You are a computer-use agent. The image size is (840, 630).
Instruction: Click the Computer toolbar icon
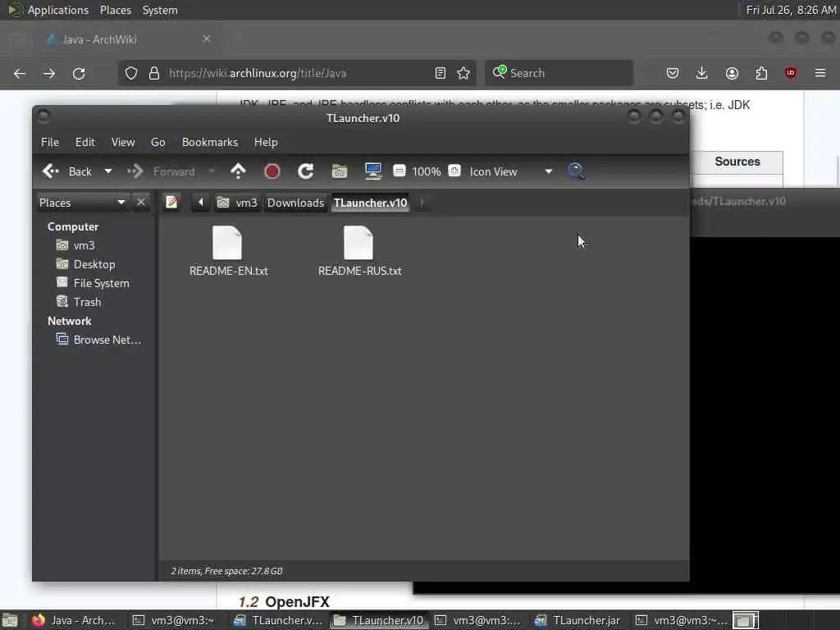pos(373,171)
